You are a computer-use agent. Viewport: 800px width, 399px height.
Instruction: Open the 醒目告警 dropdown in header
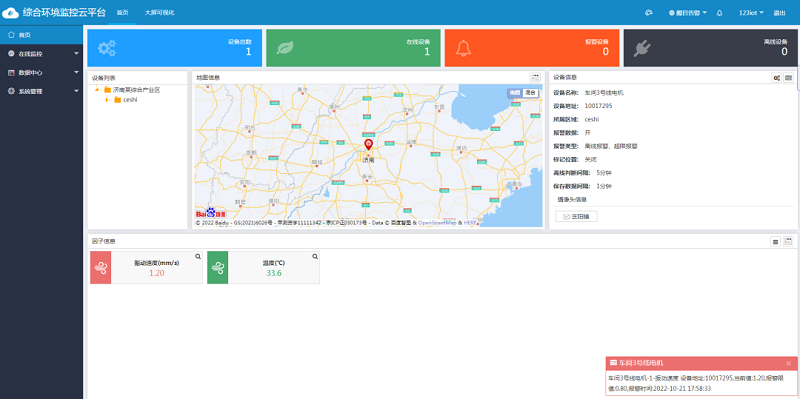[x=688, y=13]
